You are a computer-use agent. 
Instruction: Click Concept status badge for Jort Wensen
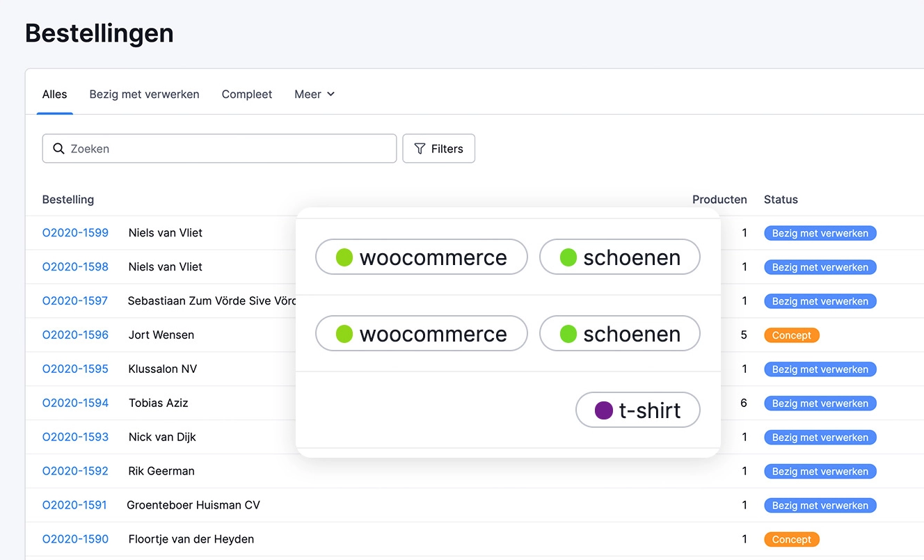point(791,335)
